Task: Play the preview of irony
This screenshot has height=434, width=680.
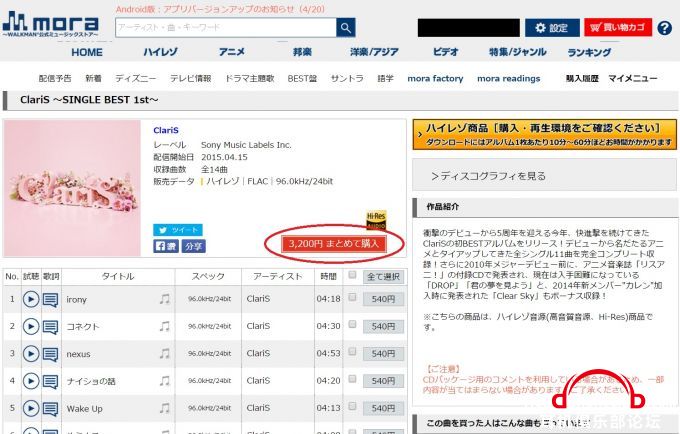Action: [31, 299]
